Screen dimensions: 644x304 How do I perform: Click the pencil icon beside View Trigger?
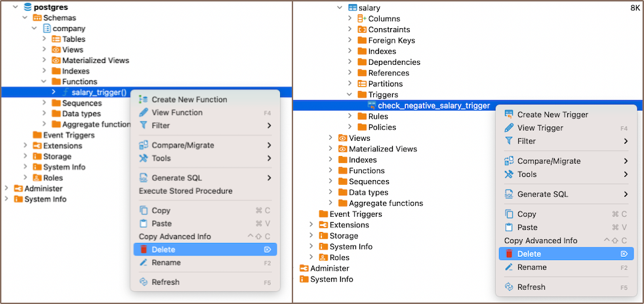(509, 128)
